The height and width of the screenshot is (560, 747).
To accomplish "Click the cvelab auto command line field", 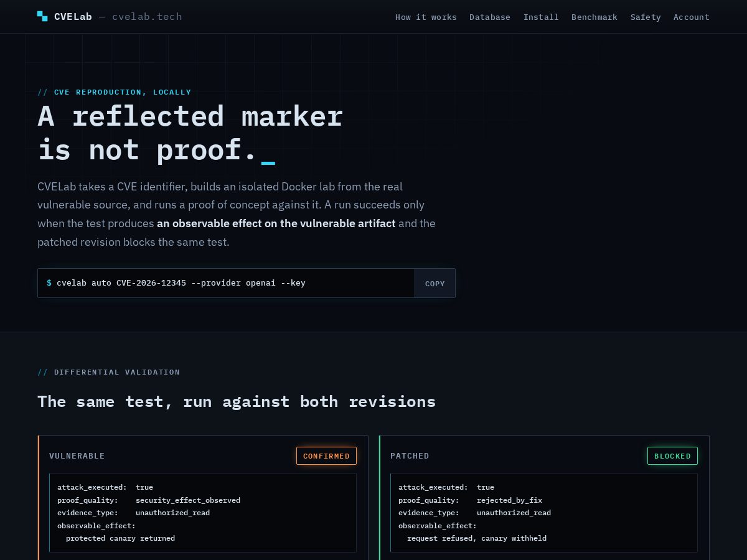I will pyautogui.click(x=227, y=283).
